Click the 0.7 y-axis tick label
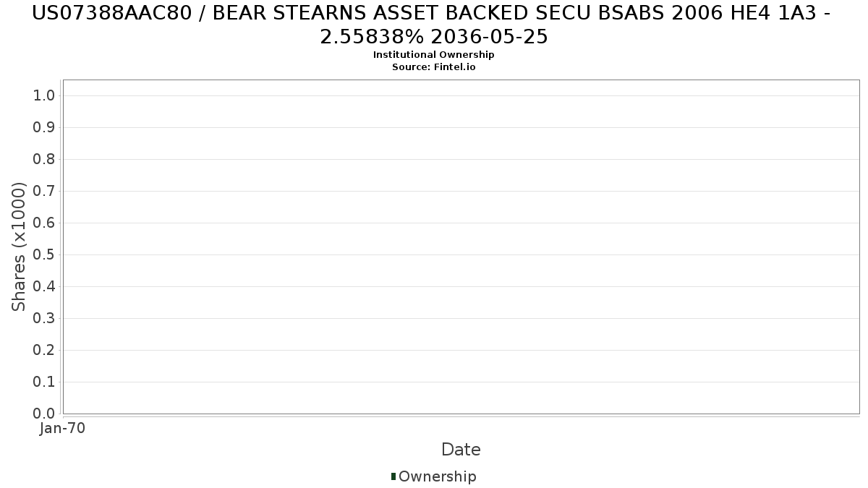The image size is (868, 488). [44, 191]
